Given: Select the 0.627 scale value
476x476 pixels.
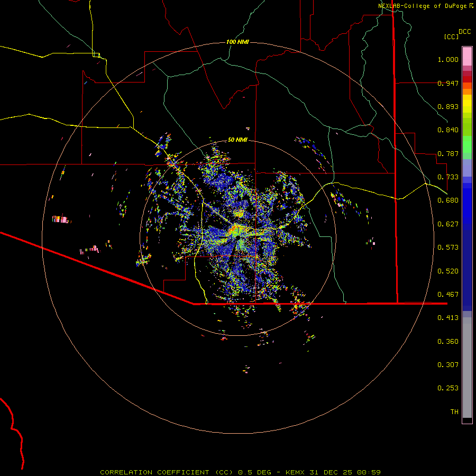Looking at the screenshot, I should (x=448, y=224).
